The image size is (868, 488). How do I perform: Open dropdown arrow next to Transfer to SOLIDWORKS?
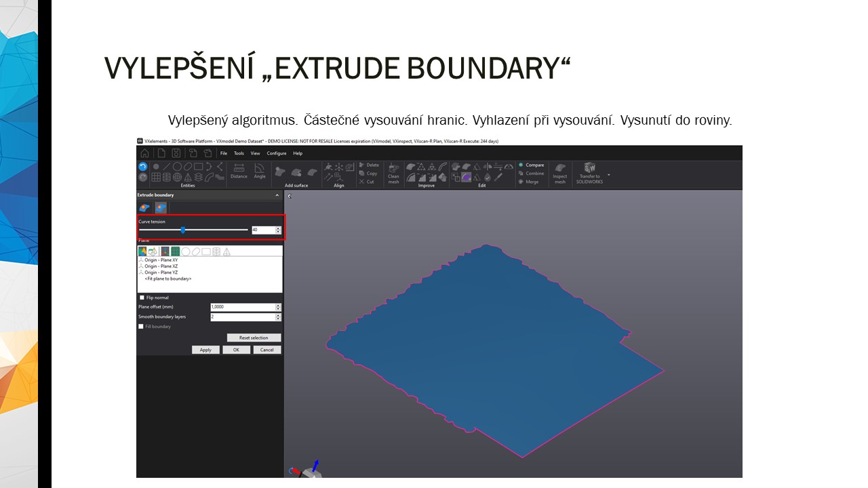[608, 175]
